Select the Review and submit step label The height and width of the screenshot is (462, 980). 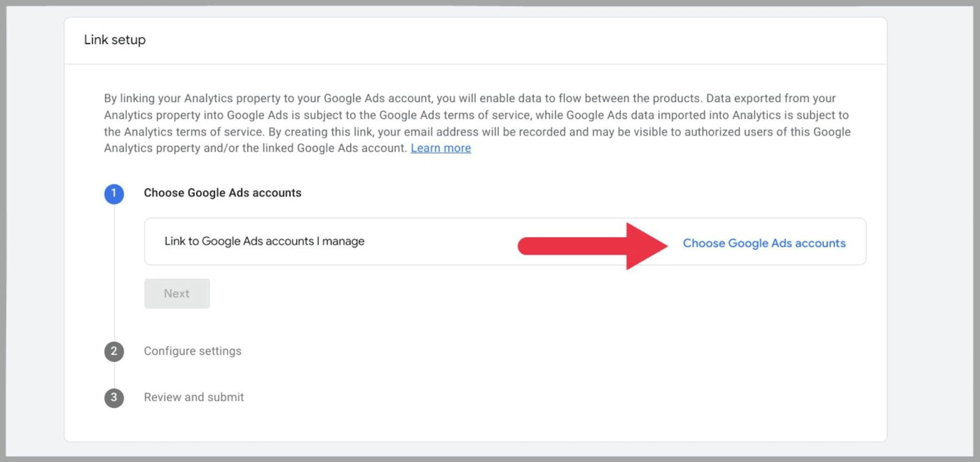[194, 397]
